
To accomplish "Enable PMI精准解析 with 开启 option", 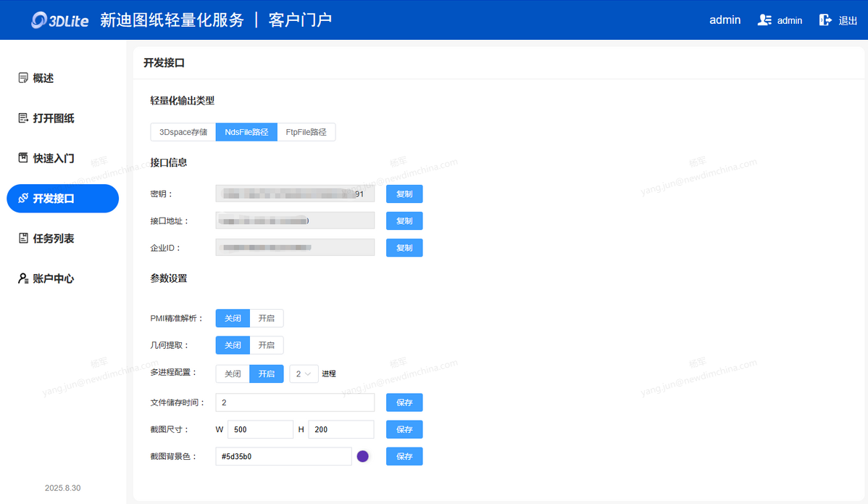I will click(x=267, y=318).
